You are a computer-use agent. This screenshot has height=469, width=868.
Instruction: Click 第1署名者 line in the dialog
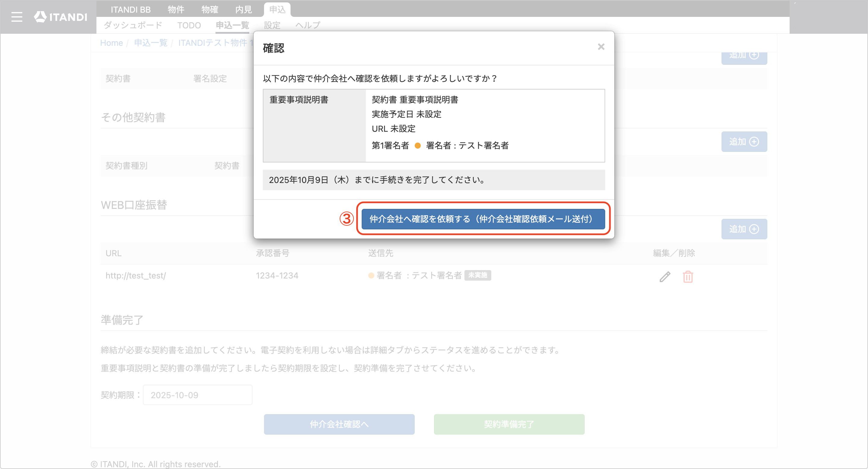pos(440,146)
